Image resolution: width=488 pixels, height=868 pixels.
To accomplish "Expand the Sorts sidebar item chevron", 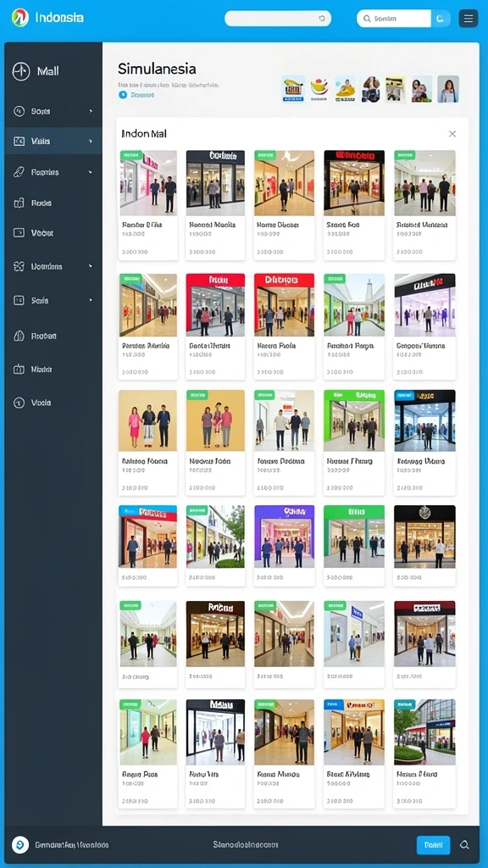I will (x=91, y=111).
